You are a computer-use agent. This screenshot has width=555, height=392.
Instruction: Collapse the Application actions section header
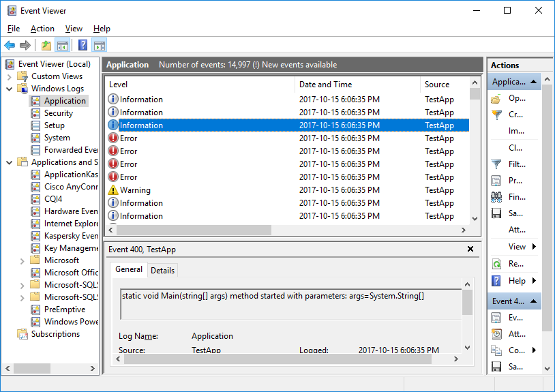coord(514,82)
